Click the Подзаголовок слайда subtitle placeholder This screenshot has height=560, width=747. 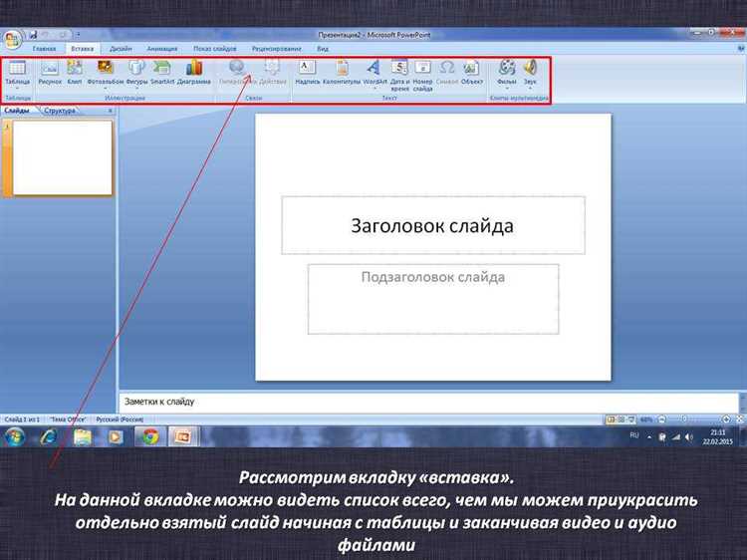(433, 299)
